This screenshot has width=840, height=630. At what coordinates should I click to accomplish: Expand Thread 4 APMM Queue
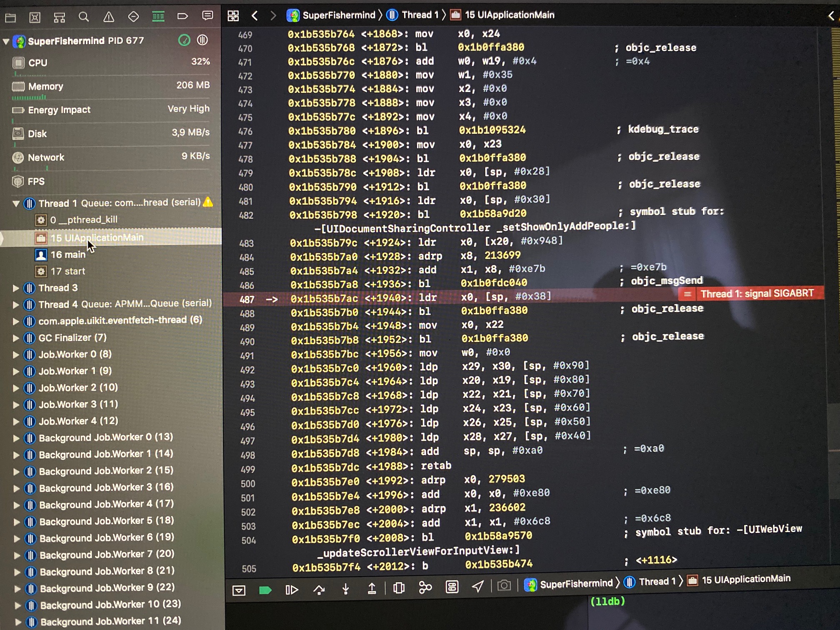point(16,305)
